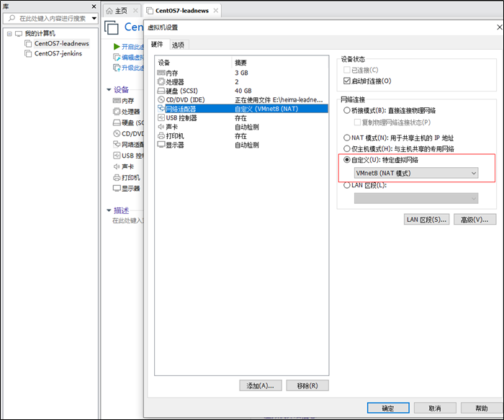Click 自定义 (VMnet8 (NAT) summary cell

[266, 109]
